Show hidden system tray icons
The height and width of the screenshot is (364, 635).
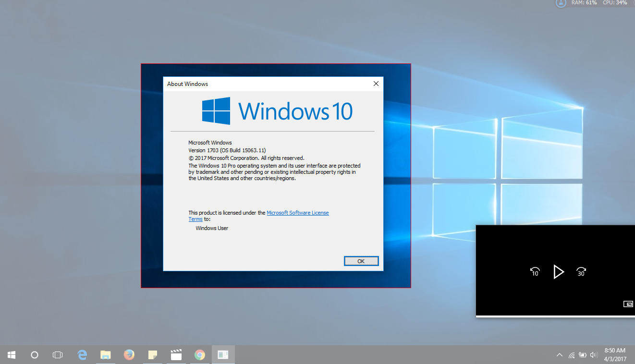coord(560,355)
